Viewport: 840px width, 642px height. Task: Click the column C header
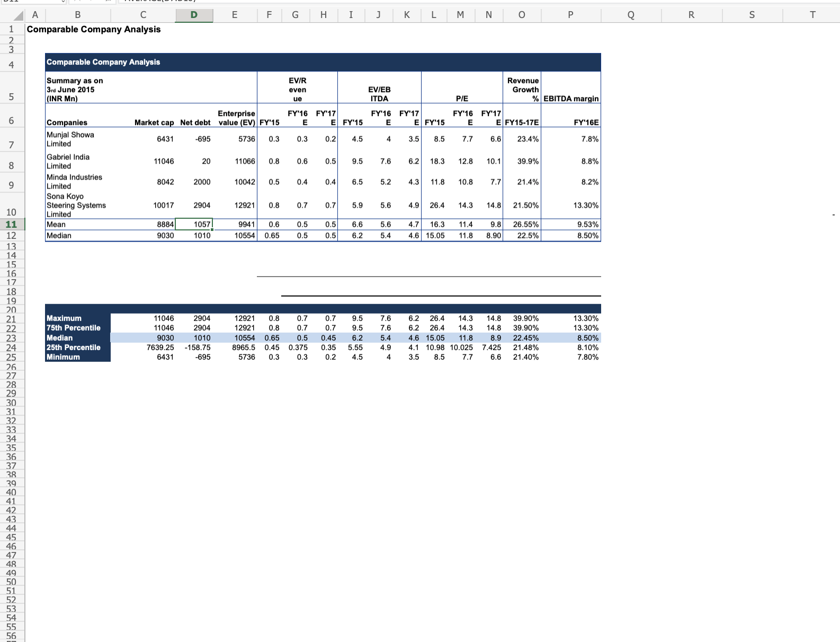143,15
